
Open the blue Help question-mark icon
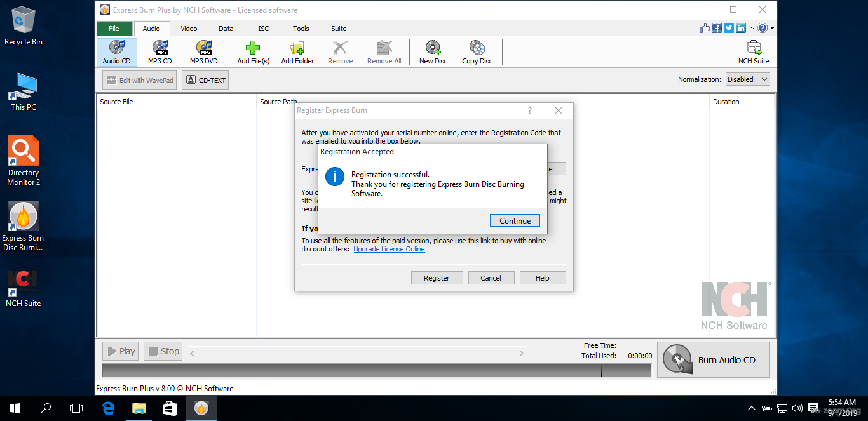(763, 28)
